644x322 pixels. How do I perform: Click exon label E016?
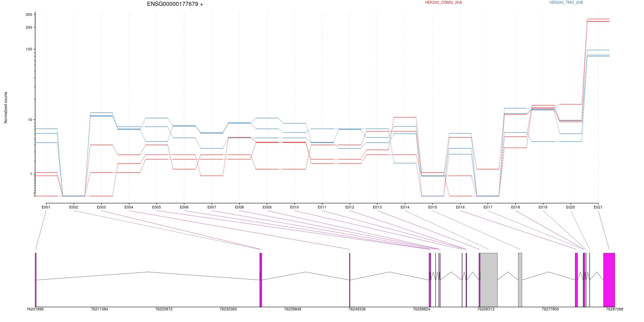[x=460, y=207]
